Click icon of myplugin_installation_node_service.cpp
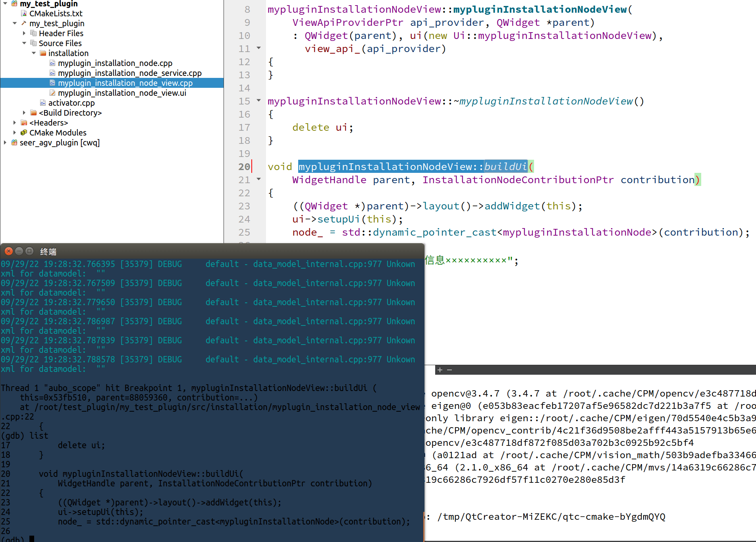The width and height of the screenshot is (756, 542). coord(52,73)
